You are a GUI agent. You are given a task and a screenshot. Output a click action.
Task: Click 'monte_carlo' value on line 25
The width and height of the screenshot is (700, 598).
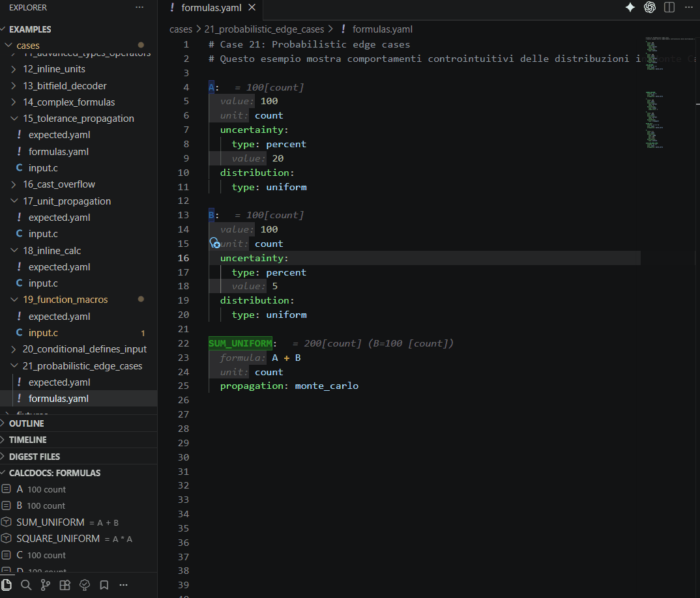click(x=327, y=386)
